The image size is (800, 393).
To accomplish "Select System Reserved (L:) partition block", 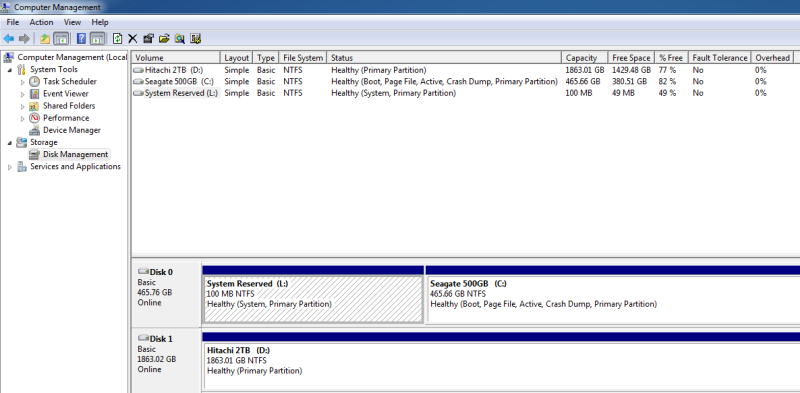I will point(313,300).
